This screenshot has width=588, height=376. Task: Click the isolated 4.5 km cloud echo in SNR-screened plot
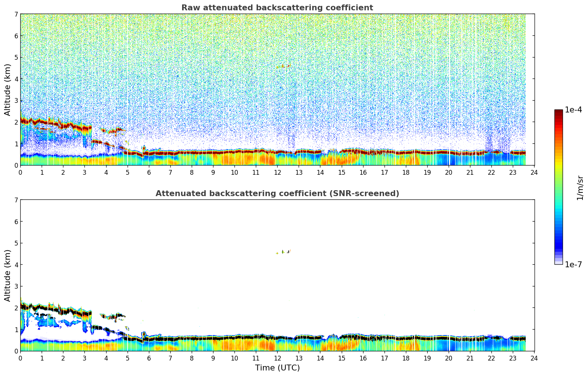tap(283, 252)
